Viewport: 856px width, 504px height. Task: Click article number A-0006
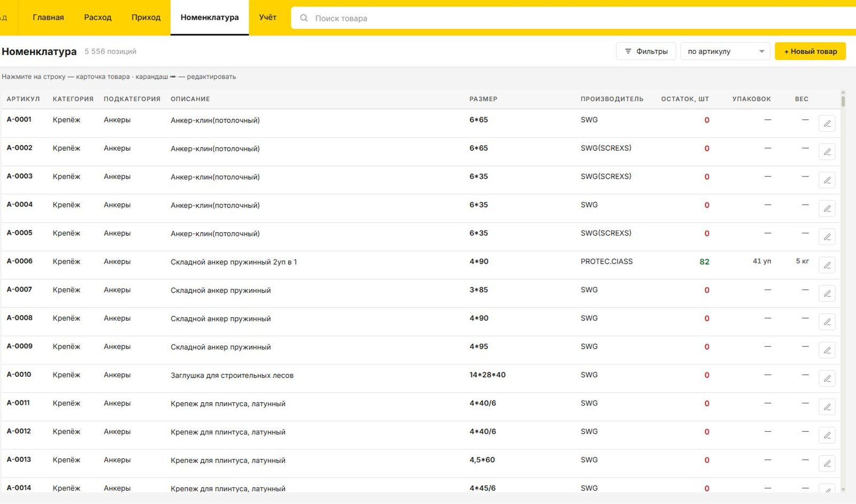tap(19, 261)
